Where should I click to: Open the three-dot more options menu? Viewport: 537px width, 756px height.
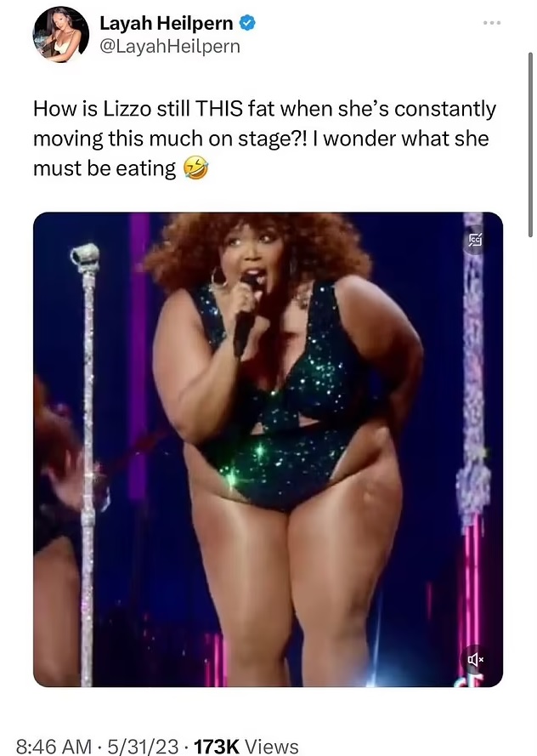[491, 22]
